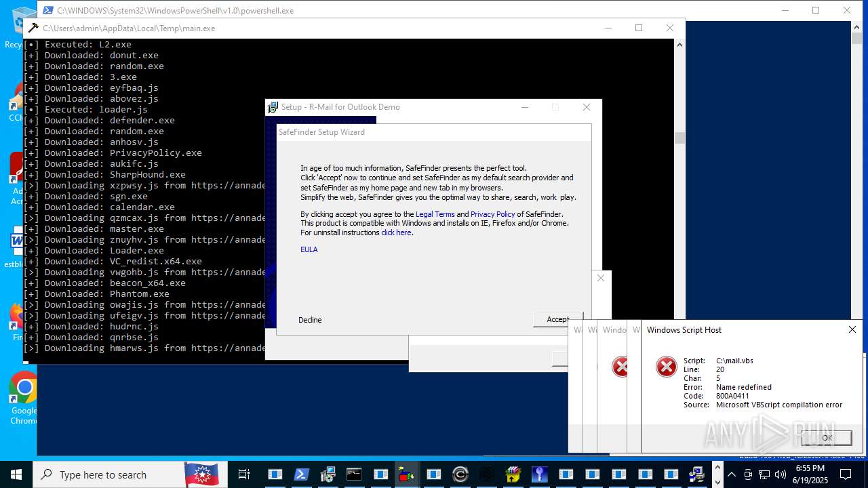The width and height of the screenshot is (868, 488).
Task: Open the last computer-setup taskbar icon
Action: click(696, 474)
